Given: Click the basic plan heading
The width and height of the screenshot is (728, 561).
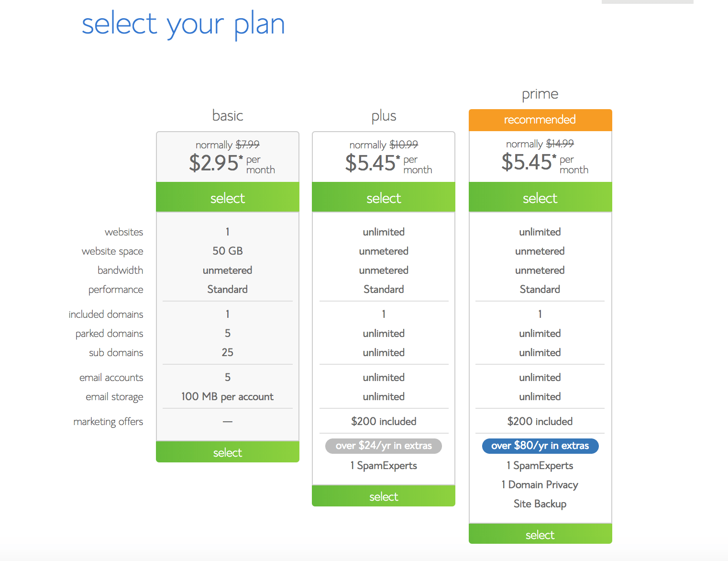Looking at the screenshot, I should pyautogui.click(x=228, y=115).
